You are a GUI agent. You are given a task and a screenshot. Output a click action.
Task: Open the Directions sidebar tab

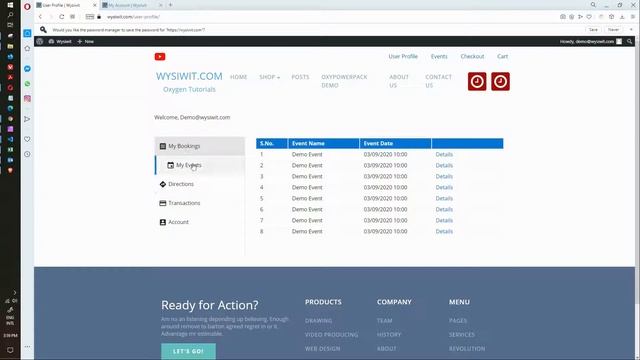(200, 184)
